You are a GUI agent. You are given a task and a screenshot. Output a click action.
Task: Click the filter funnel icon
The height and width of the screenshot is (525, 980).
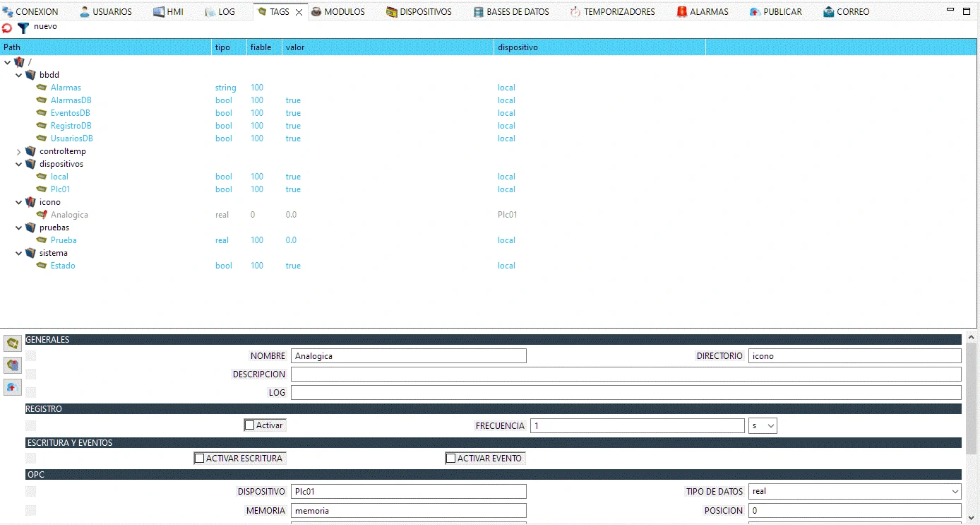point(23,28)
